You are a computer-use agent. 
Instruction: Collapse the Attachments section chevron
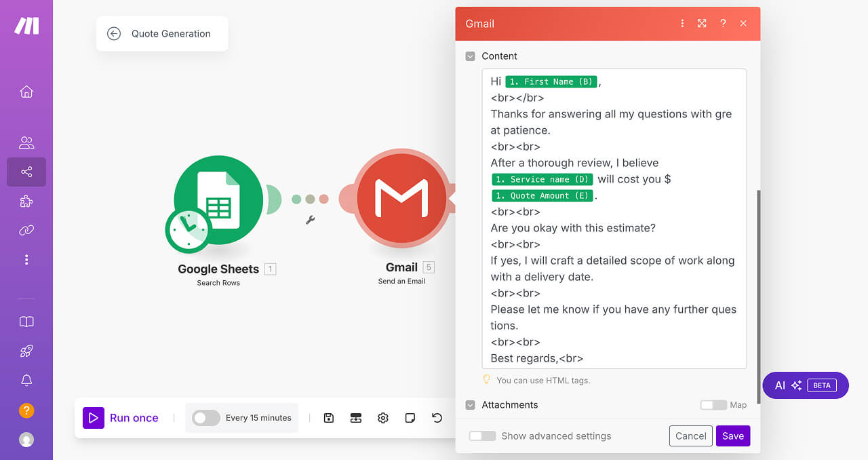pos(470,405)
